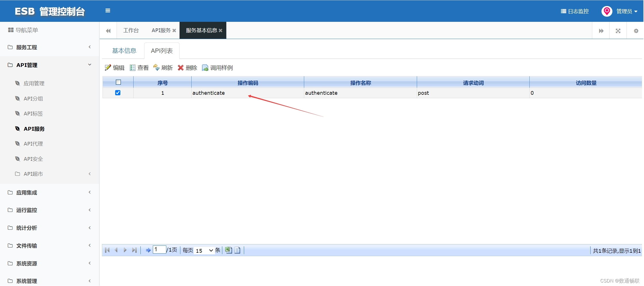Expand the 统计分析 sidebar menu
Screen dimensions: 644x286
tap(49, 228)
